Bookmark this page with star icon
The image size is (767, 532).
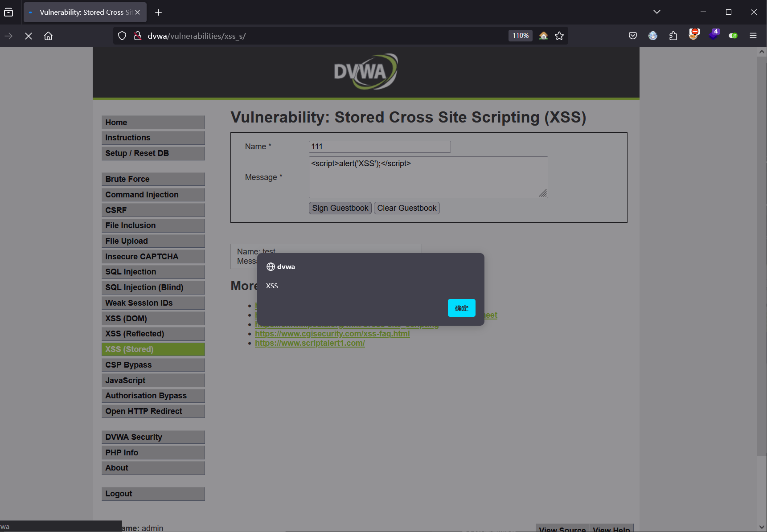[x=559, y=36]
